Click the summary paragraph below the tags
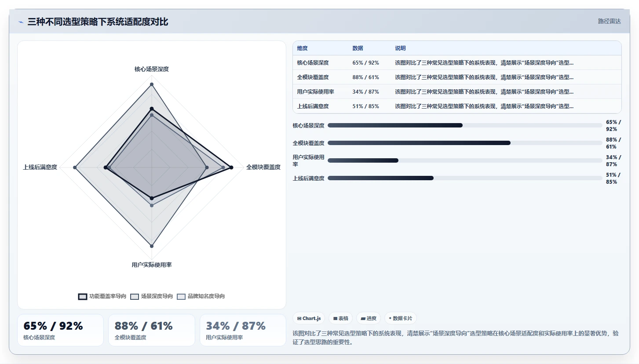Viewport: 639px width, 364px height. (456, 338)
